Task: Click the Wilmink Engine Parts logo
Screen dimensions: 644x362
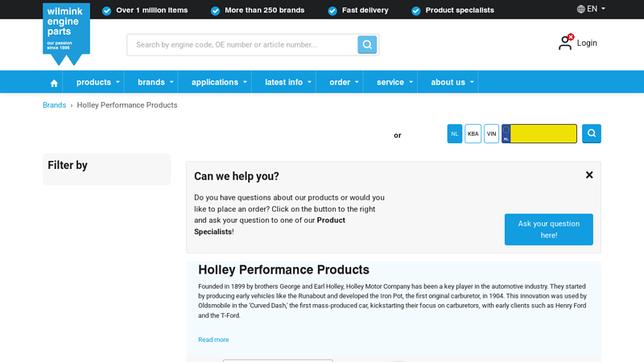Action: (66, 33)
